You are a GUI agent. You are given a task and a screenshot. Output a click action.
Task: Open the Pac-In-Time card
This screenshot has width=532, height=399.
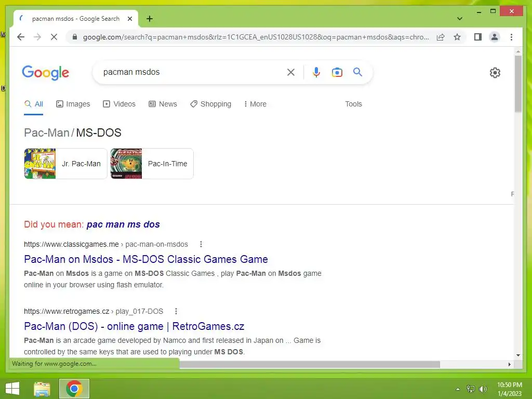pyautogui.click(x=152, y=164)
